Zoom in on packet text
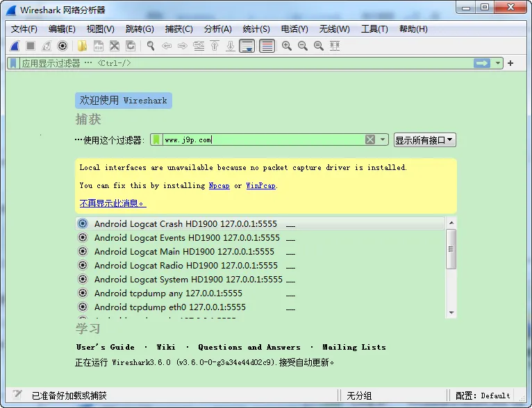 [x=287, y=46]
